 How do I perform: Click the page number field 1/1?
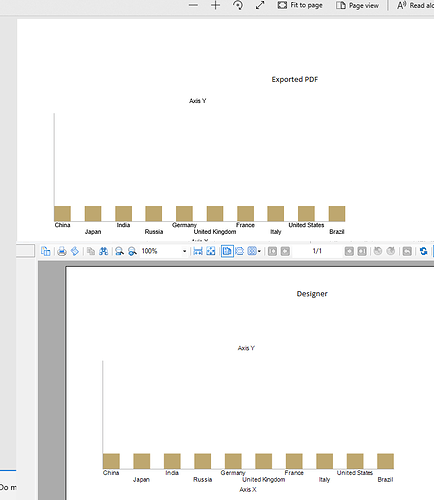[317, 251]
